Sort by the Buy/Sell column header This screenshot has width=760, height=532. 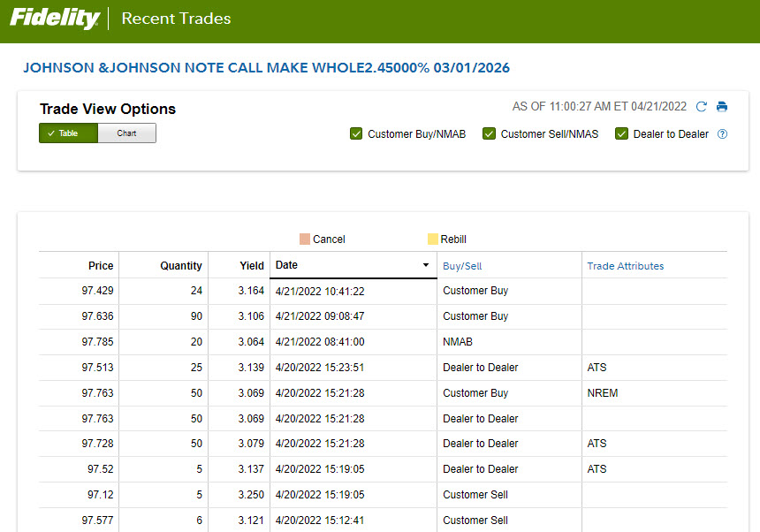[x=462, y=266]
